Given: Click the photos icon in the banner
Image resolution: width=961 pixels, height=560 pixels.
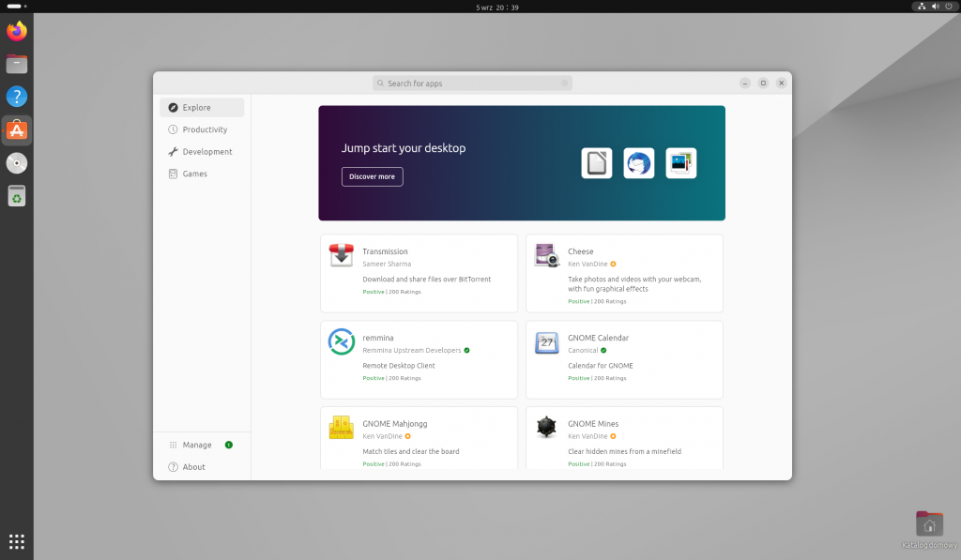Looking at the screenshot, I should [680, 162].
